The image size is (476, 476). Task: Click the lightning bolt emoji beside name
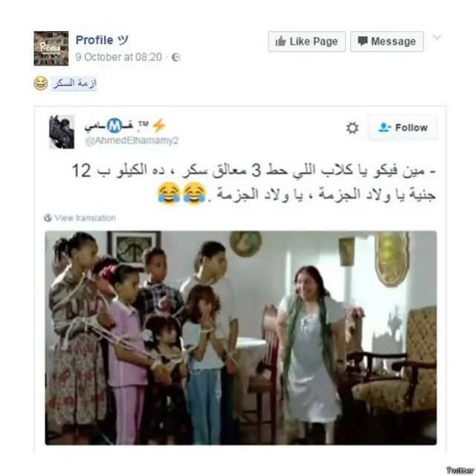[x=158, y=126]
